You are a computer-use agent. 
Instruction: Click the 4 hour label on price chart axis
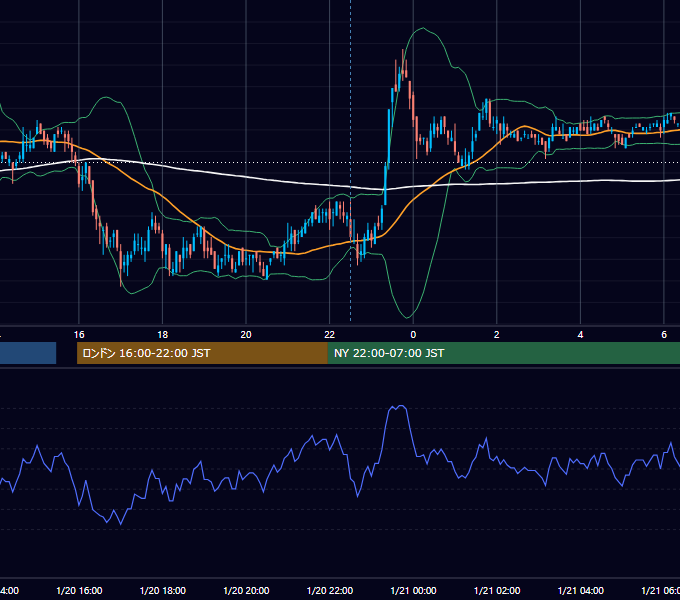(580, 335)
